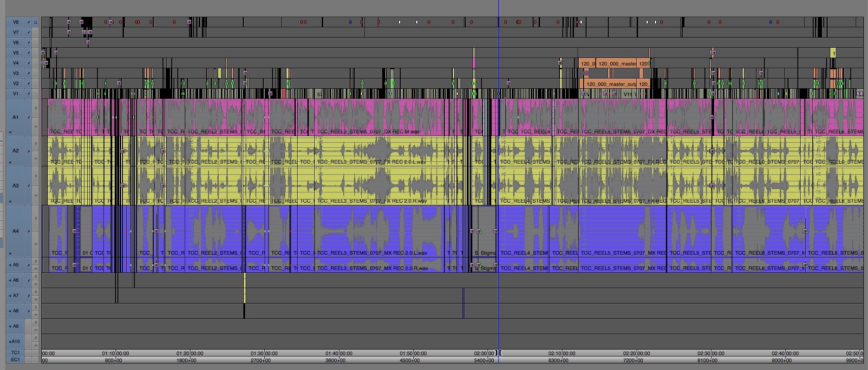Click the sync lock icon for A1
Viewport: 868px width, 370px height.
tap(29, 117)
